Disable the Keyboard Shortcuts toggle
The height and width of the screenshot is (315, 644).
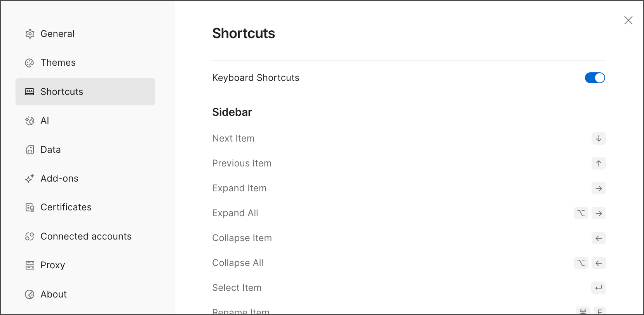[595, 78]
